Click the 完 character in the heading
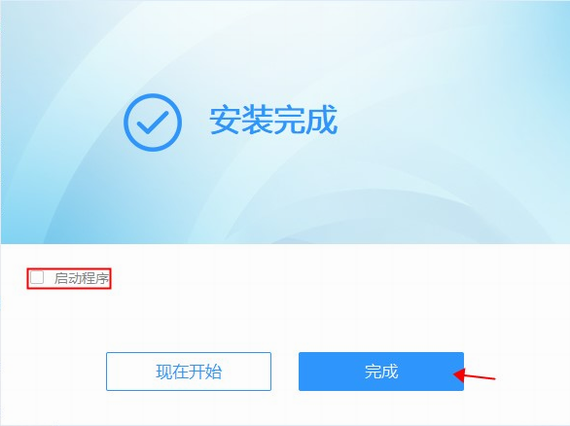This screenshot has width=570, height=426. click(290, 120)
